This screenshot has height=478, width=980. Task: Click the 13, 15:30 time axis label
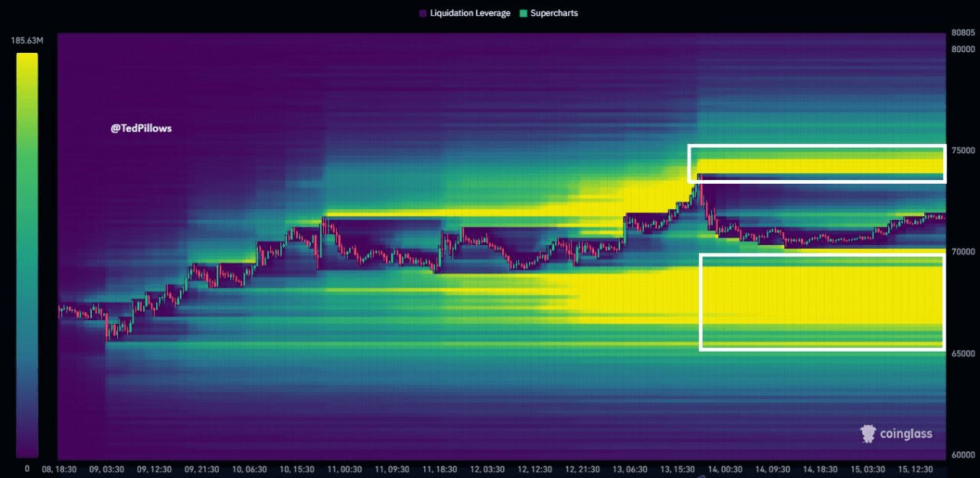click(x=678, y=469)
